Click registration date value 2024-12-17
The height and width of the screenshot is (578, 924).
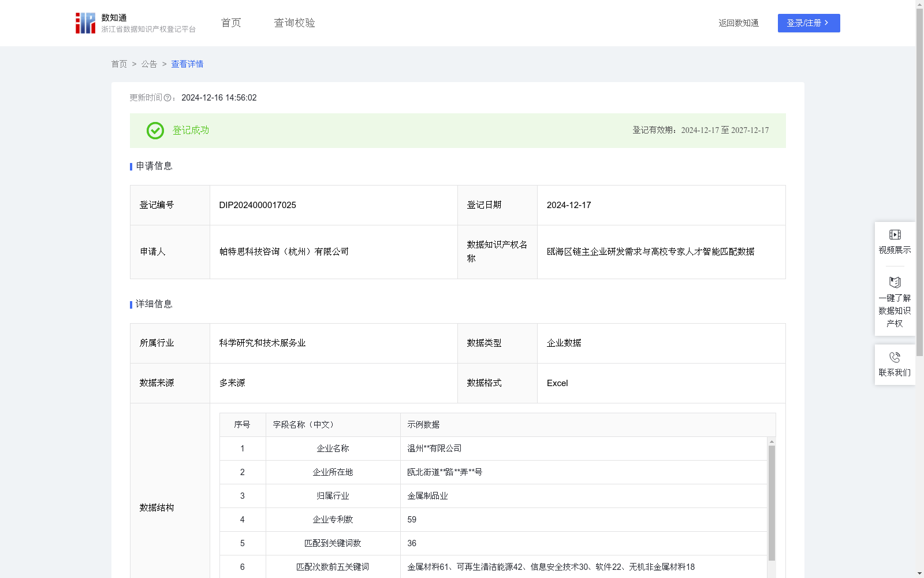pos(569,205)
